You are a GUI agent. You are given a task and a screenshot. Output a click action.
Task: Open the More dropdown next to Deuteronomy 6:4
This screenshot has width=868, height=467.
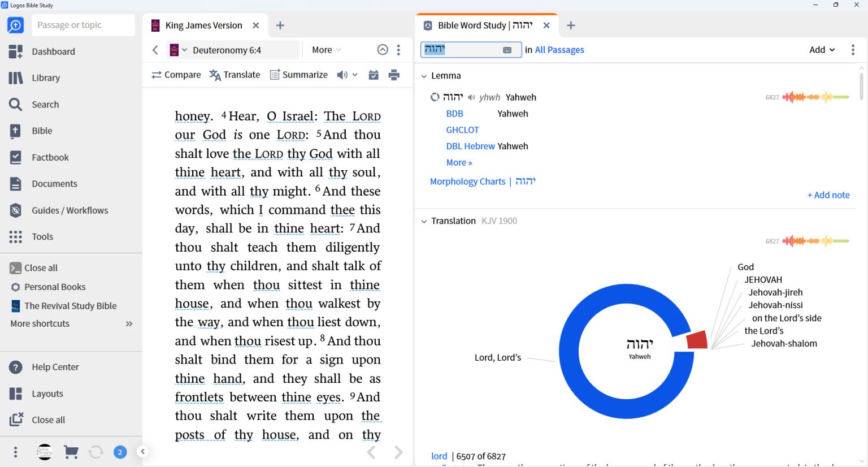[x=325, y=49]
